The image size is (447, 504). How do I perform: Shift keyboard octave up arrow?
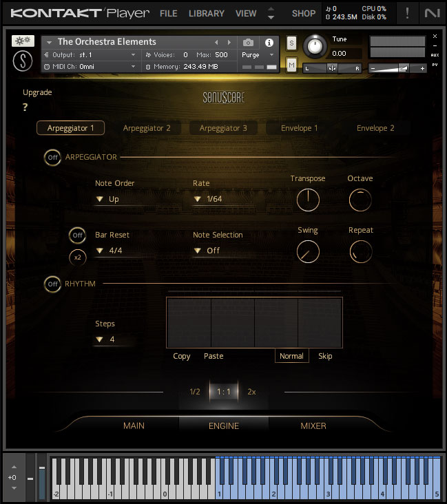(x=14, y=467)
